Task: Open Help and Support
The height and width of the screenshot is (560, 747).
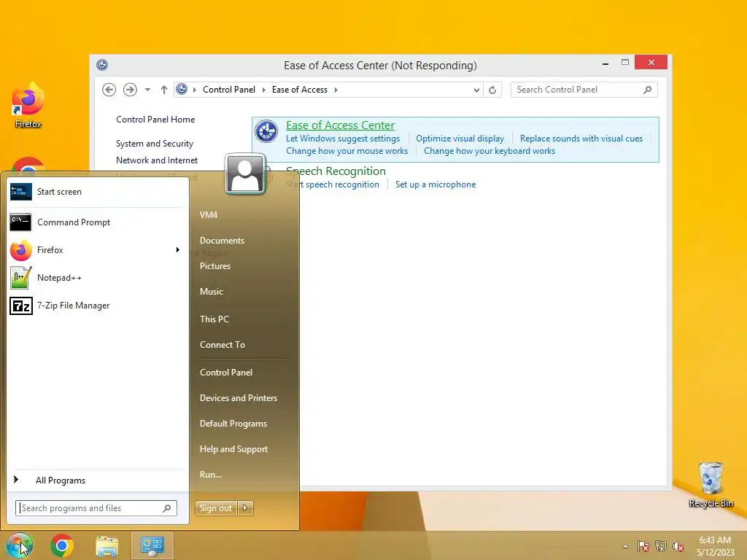Action: (x=234, y=449)
